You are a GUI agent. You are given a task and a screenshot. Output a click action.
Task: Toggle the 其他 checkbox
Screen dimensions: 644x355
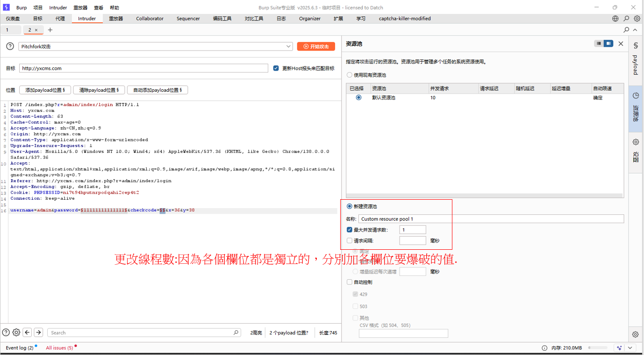[x=355, y=318]
